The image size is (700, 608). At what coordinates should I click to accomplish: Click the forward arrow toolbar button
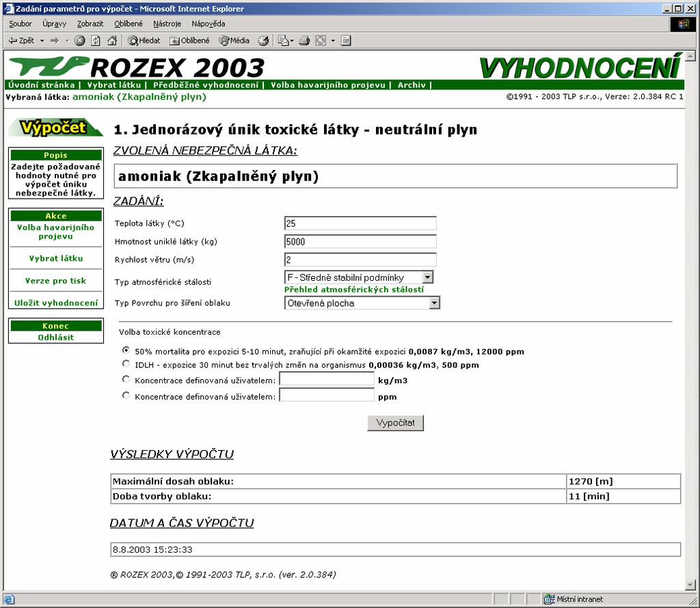(x=55, y=40)
